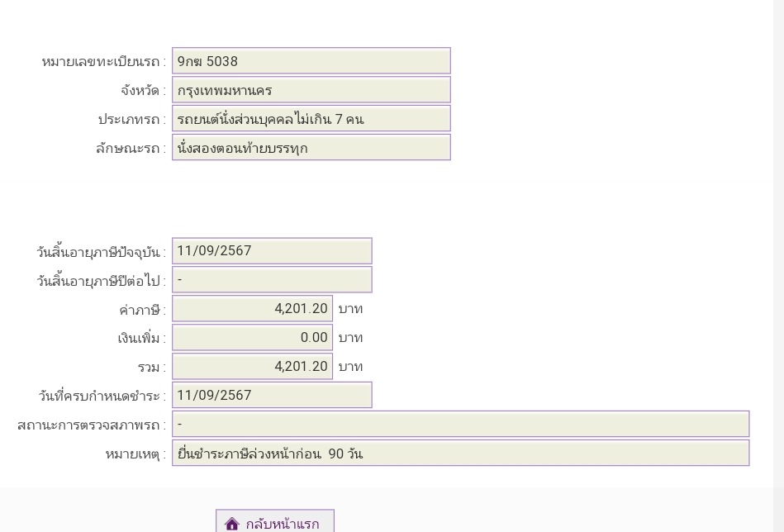This screenshot has height=532, width=784.
Task: Click vehicle type field รถยนต์นั่งส่วนบุคคลไม่เกิน 7 คน
Action: click(311, 119)
